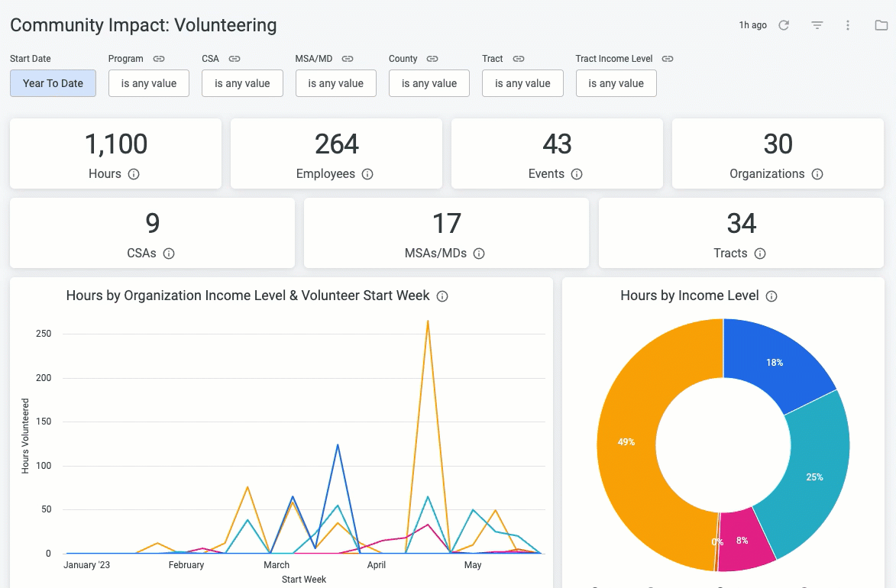This screenshot has width=896, height=588.
Task: Click the orange 49% donut segment
Action: (626, 441)
